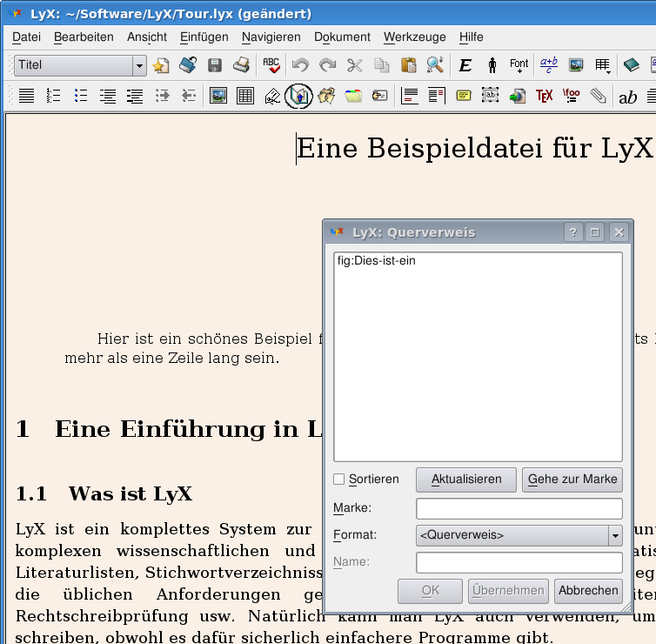The image size is (656, 644).
Task: Open Find and Replace magnifier icon
Action: coord(435,65)
